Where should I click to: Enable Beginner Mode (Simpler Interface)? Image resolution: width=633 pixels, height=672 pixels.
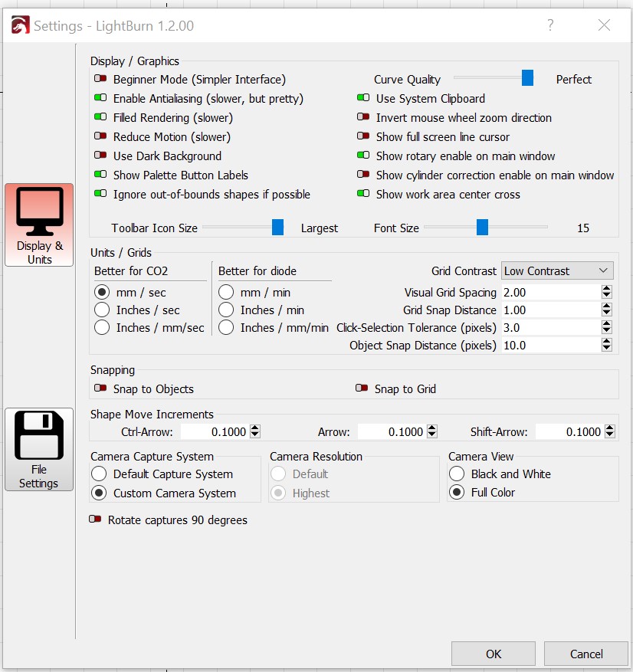tap(100, 79)
